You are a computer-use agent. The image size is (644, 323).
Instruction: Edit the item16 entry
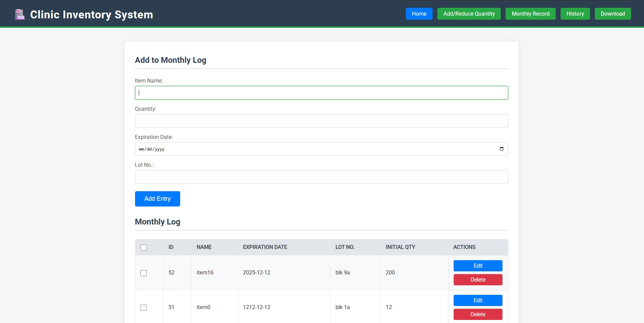pos(477,266)
